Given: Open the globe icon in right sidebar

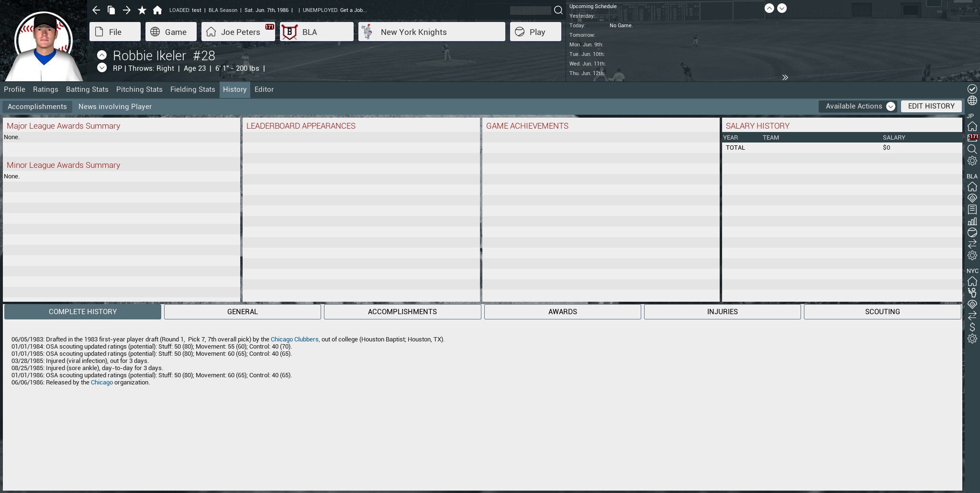Looking at the screenshot, I should 972,100.
